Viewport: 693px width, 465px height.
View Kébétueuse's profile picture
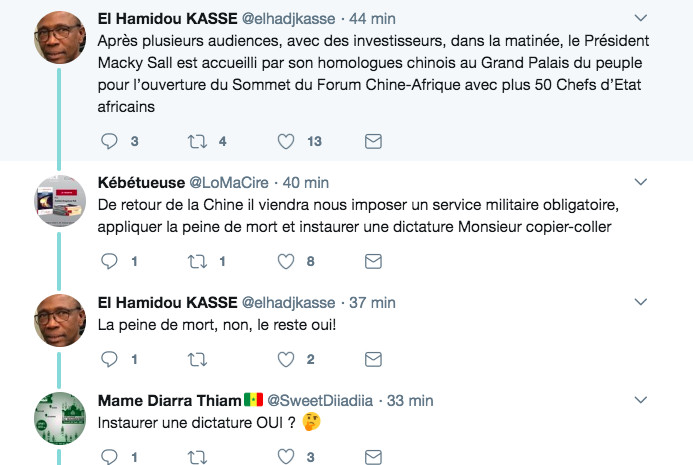click(59, 200)
